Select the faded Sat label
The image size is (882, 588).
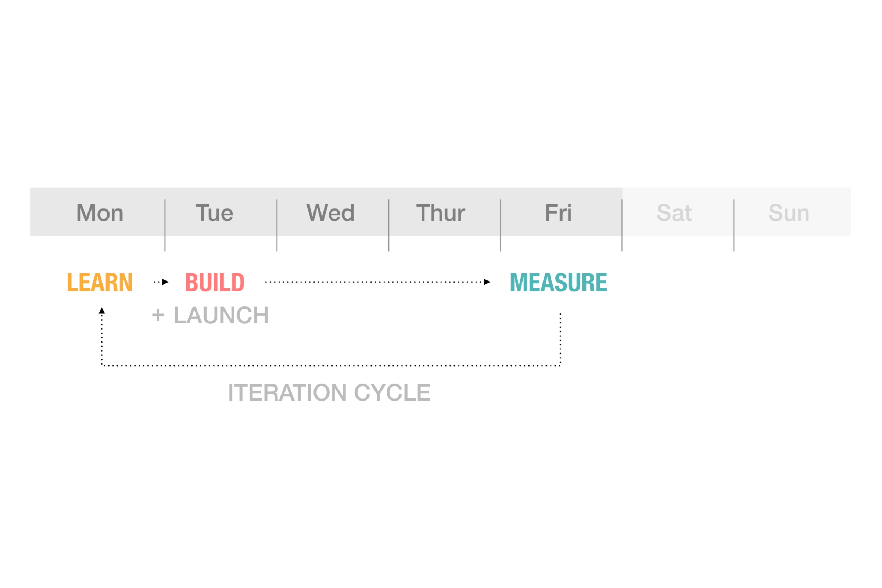[674, 213]
